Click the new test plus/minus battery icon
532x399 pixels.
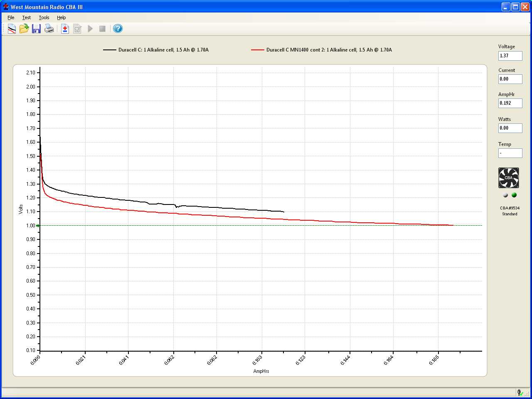[65, 29]
